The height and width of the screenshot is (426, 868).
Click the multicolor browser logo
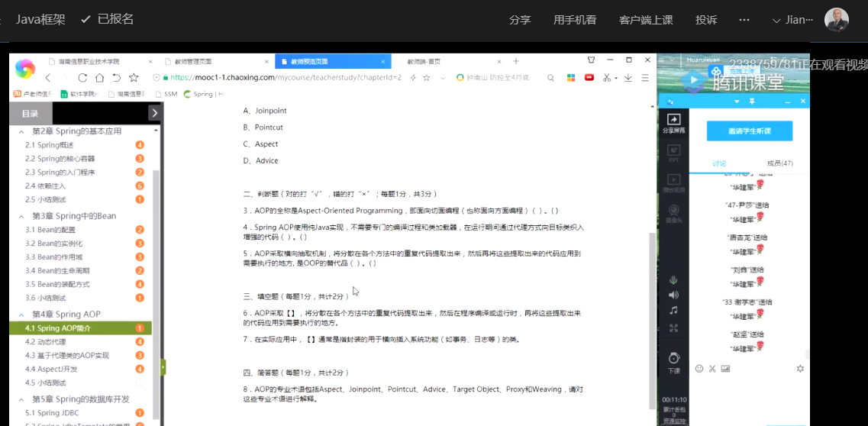click(x=25, y=69)
